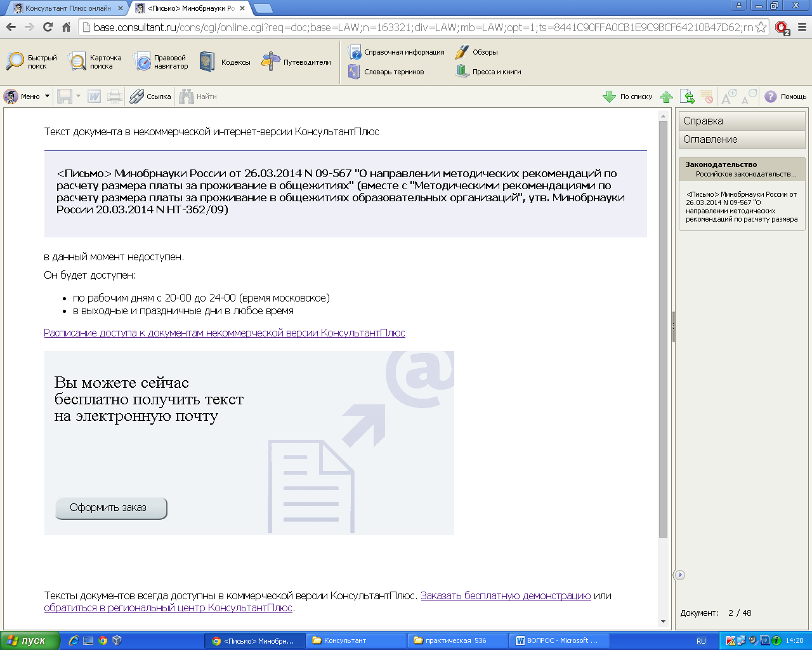812x650 pixels.
Task: Click the document with green arrows icon
Action: click(x=687, y=96)
